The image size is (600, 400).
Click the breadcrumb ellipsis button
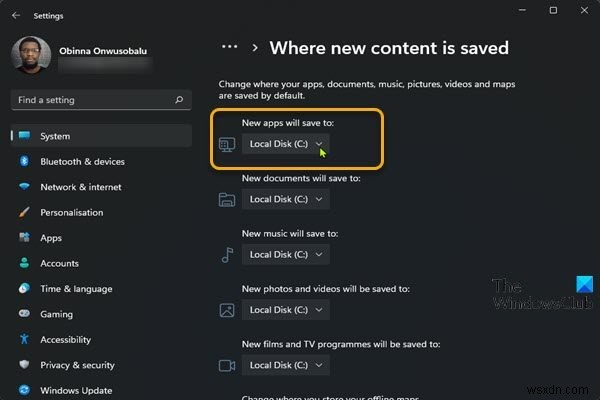230,47
